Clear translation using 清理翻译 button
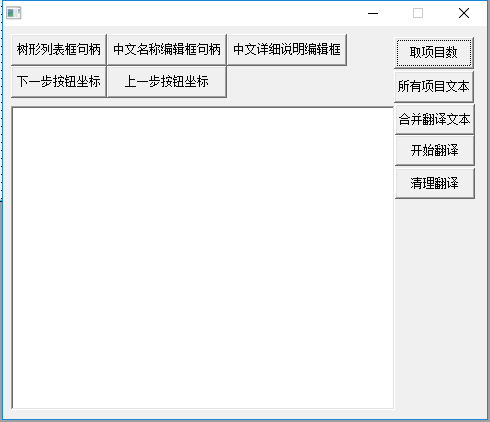 [x=435, y=183]
